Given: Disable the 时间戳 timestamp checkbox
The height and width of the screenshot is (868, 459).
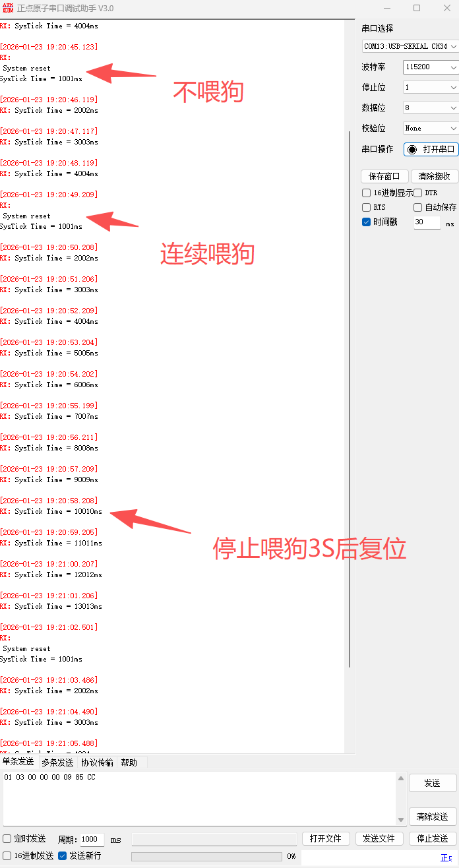Looking at the screenshot, I should (x=367, y=222).
